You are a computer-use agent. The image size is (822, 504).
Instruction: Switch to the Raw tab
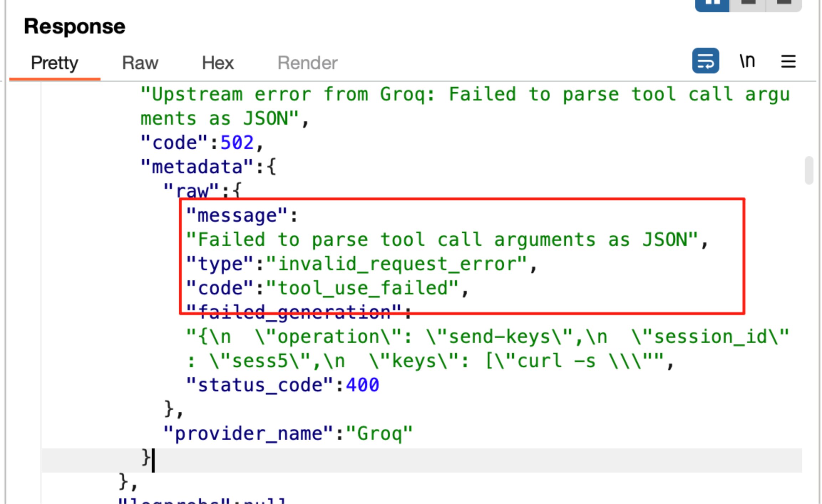(x=140, y=63)
